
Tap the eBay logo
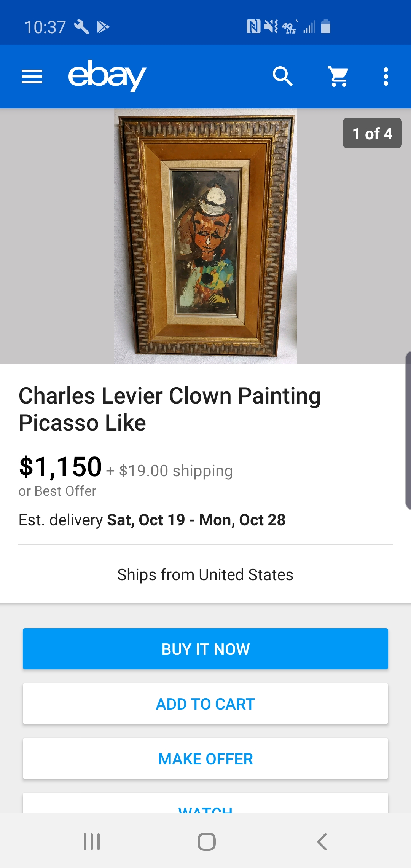click(x=107, y=76)
